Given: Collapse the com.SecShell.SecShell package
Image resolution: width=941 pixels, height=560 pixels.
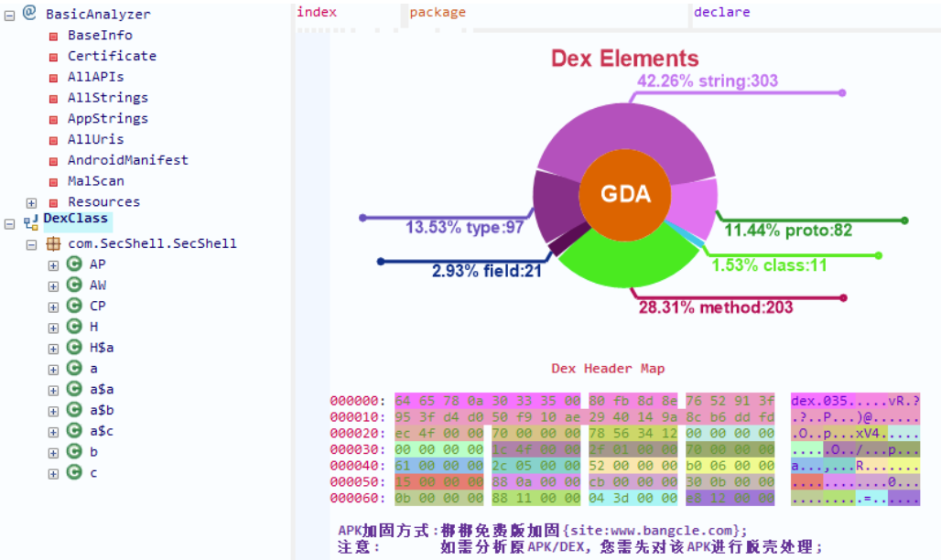Looking at the screenshot, I should tap(31, 244).
